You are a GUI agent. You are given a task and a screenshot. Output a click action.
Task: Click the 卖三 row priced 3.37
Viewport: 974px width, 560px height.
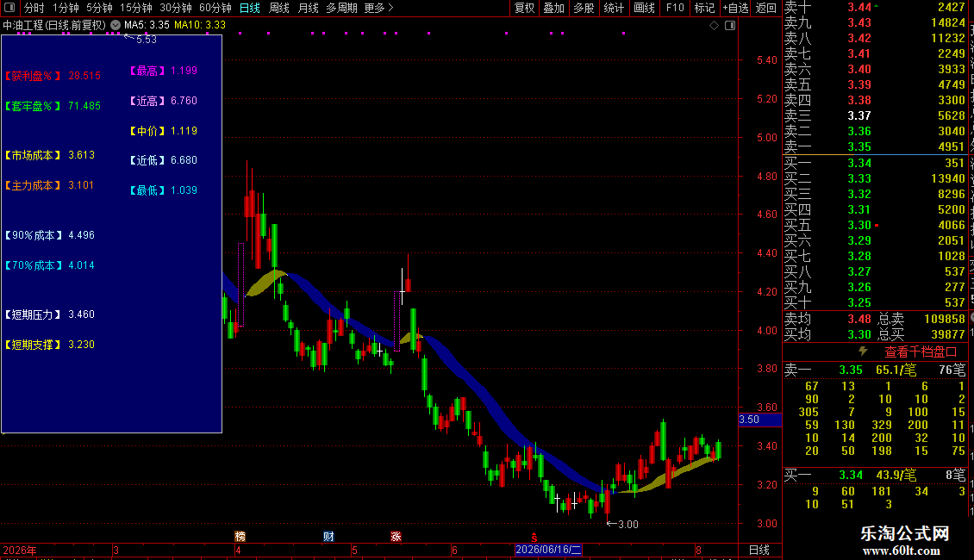(875, 115)
